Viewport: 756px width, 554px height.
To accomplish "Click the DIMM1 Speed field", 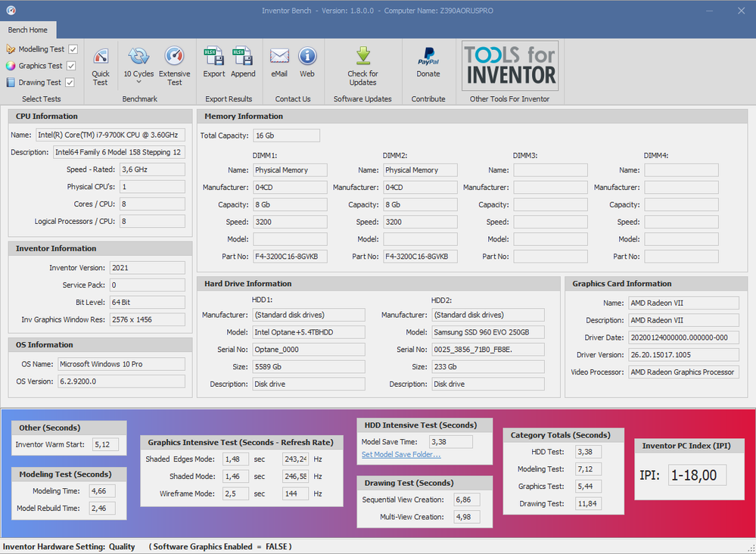I will point(291,223).
